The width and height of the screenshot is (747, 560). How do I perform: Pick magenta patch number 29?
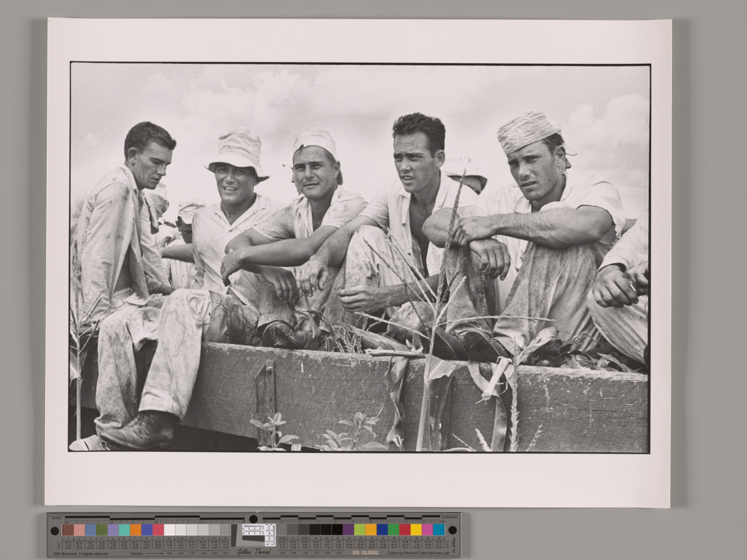[427, 530]
